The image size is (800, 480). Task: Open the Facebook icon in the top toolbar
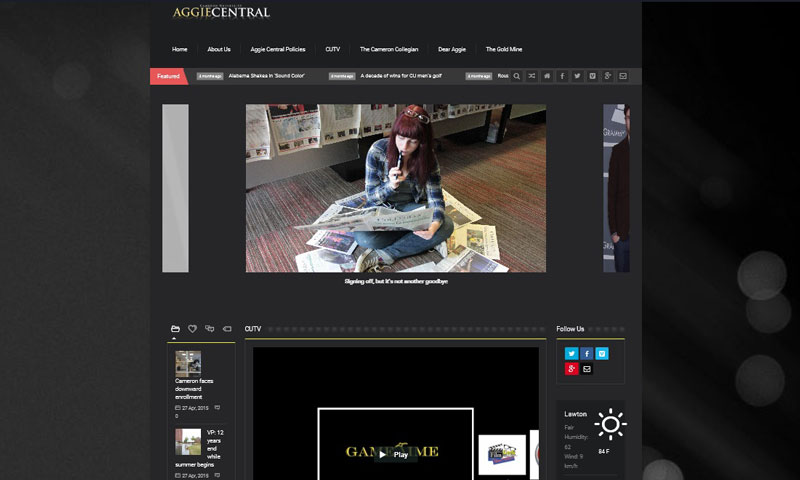pos(562,76)
